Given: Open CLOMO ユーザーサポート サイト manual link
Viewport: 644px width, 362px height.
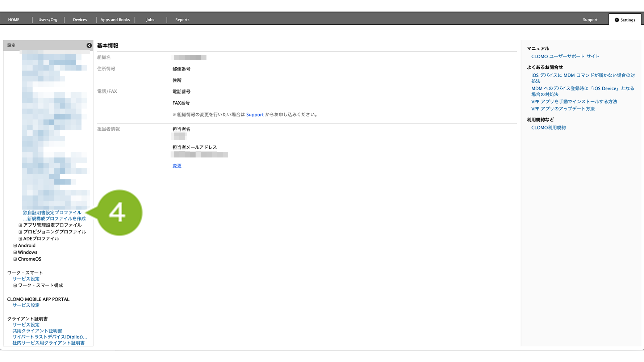Looking at the screenshot, I should pyautogui.click(x=565, y=56).
